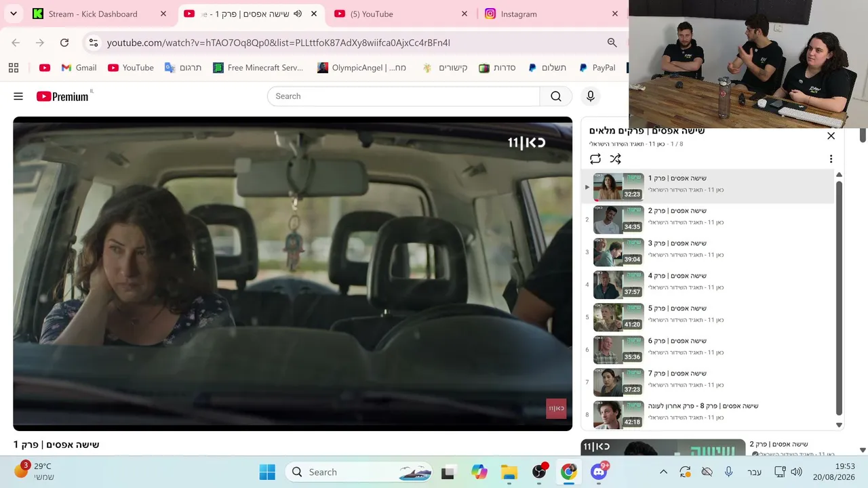View site information for youtube.com
868x488 pixels.
coord(94,43)
